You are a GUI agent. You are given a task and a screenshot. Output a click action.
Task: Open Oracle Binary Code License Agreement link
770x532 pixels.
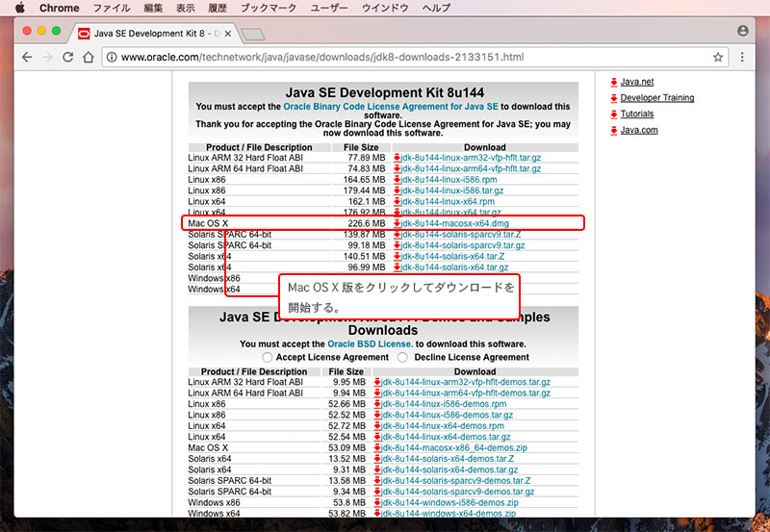tap(391, 107)
